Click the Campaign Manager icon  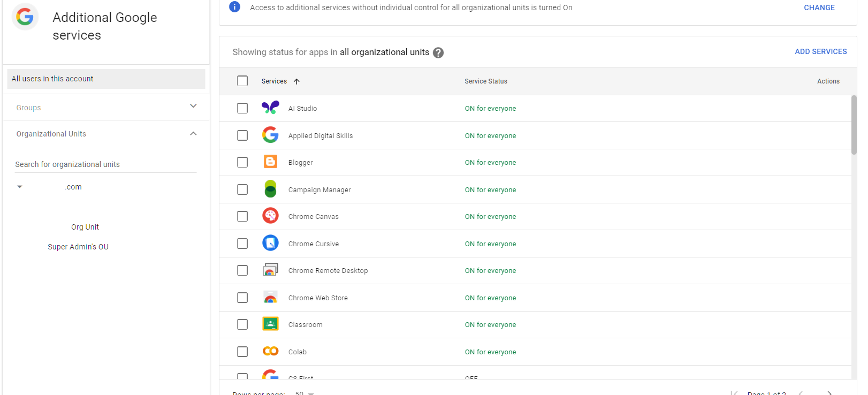pos(270,189)
